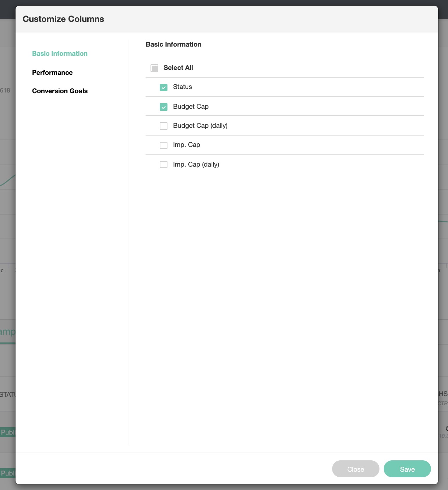Click the Status text label

[182, 87]
